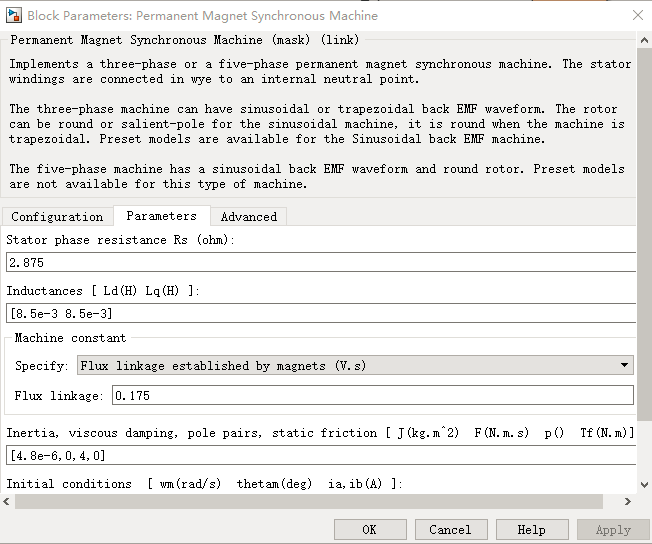
Task: Edit the Stator phase resistance Rs field
Action: pyautogui.click(x=321, y=262)
